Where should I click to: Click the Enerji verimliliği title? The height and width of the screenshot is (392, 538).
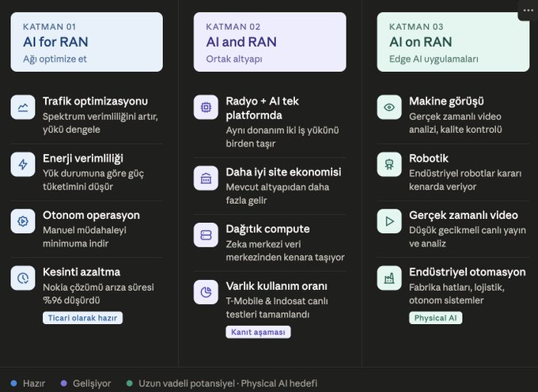[83, 158]
